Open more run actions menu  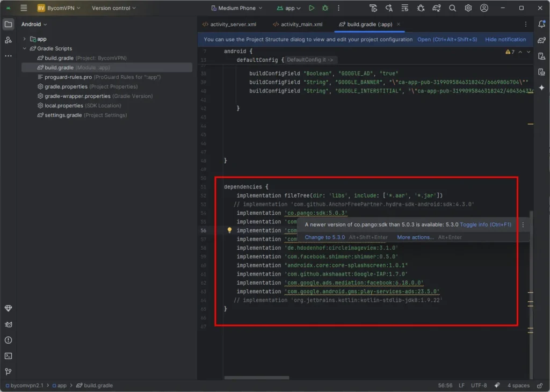pos(338,8)
